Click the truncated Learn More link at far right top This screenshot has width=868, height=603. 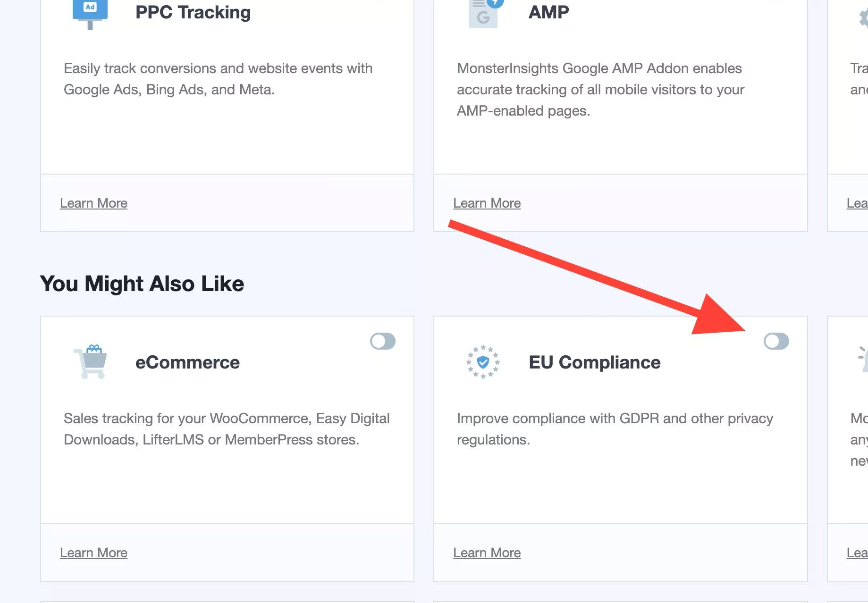coord(858,203)
